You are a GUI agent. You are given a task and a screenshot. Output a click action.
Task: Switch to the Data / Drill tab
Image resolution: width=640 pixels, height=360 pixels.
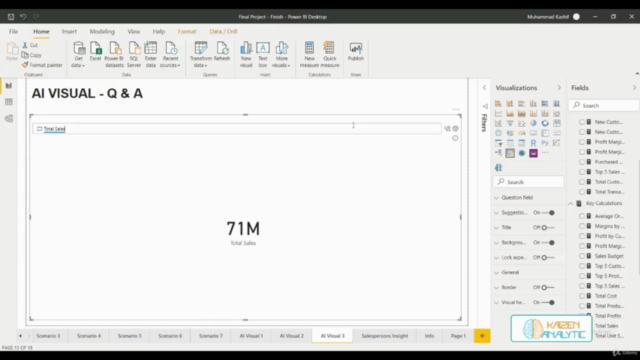click(x=223, y=31)
